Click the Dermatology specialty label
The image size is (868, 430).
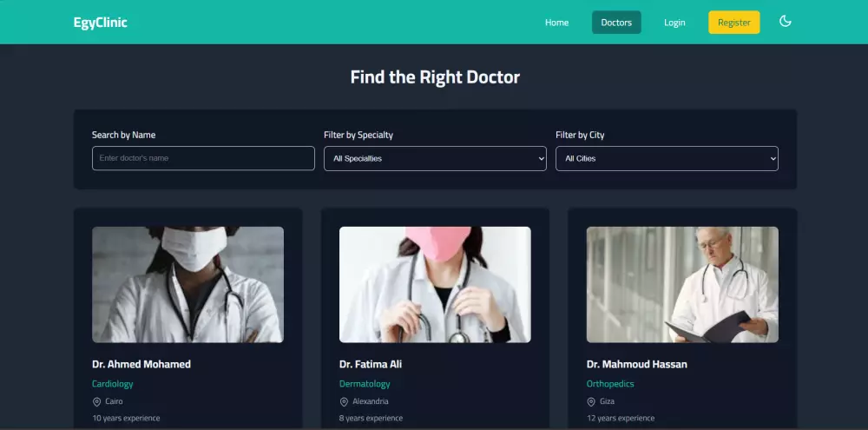[365, 383]
